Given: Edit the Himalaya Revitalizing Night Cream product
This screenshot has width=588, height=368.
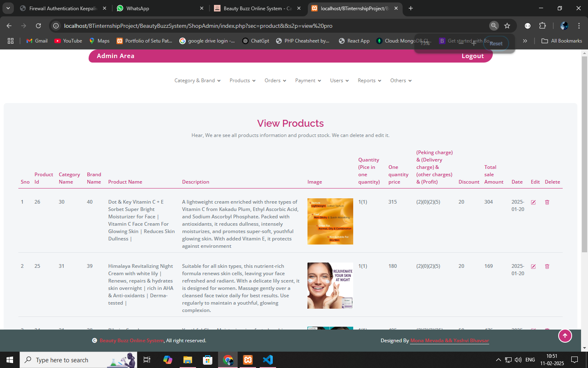Looking at the screenshot, I should [x=533, y=267].
